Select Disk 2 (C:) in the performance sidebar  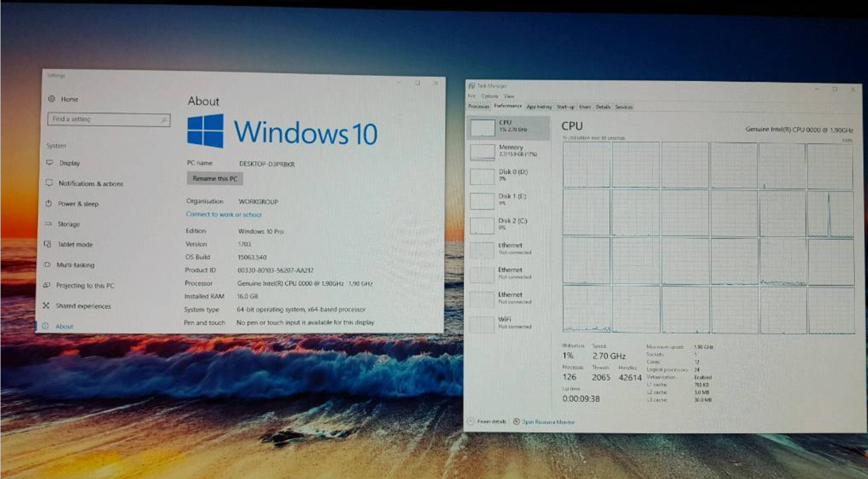coord(508,224)
